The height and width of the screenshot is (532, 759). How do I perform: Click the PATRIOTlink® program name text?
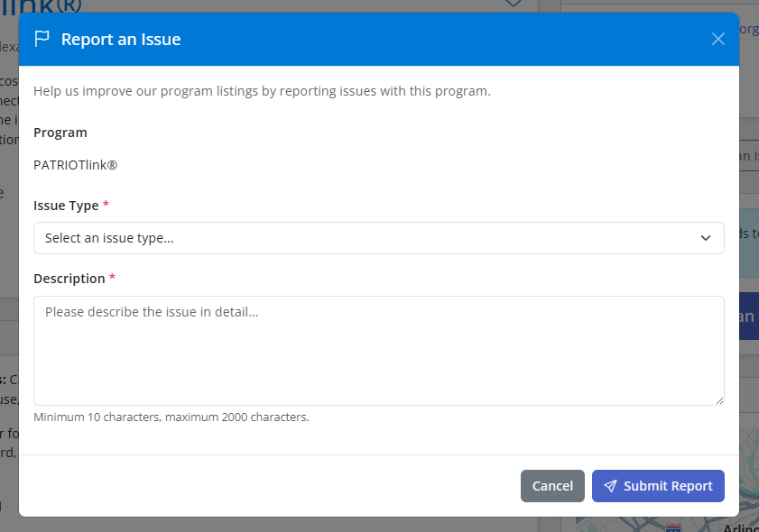[76, 165]
